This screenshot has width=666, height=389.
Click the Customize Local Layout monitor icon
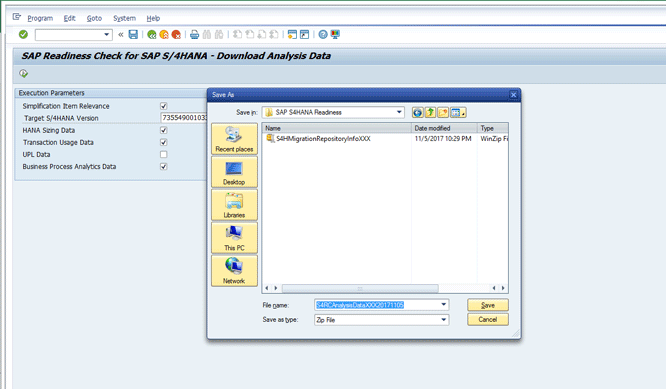[335, 35]
